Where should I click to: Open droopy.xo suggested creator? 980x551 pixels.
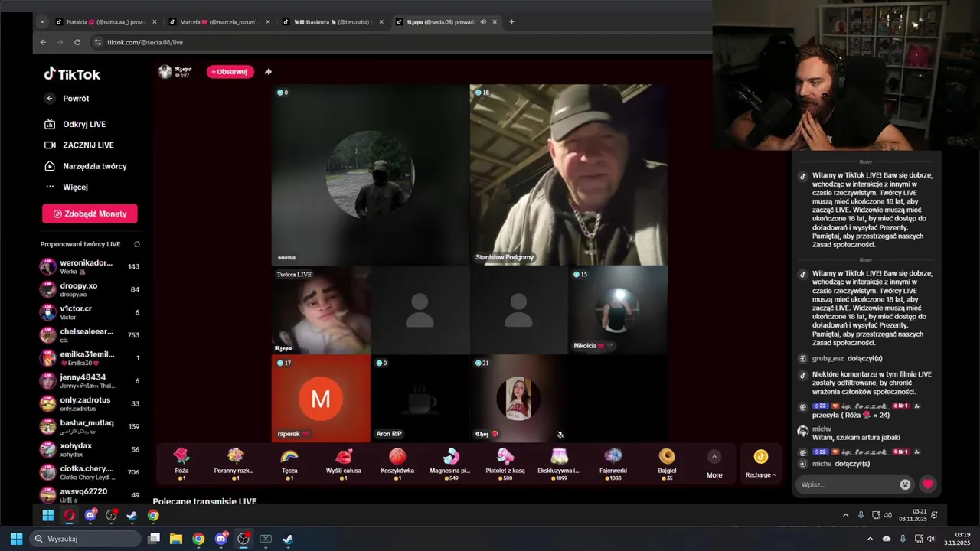pyautogui.click(x=90, y=289)
